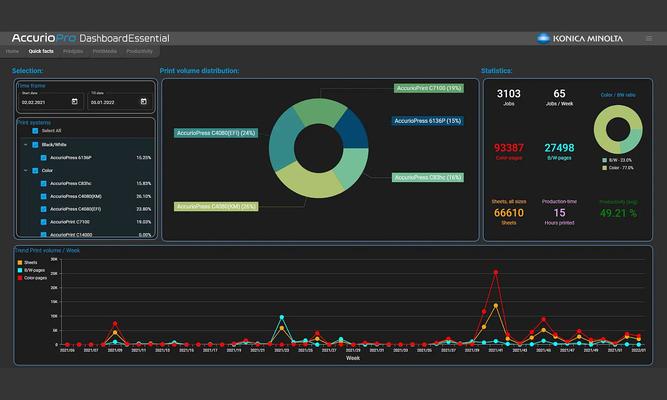Collapse the Color tree group

(26, 170)
